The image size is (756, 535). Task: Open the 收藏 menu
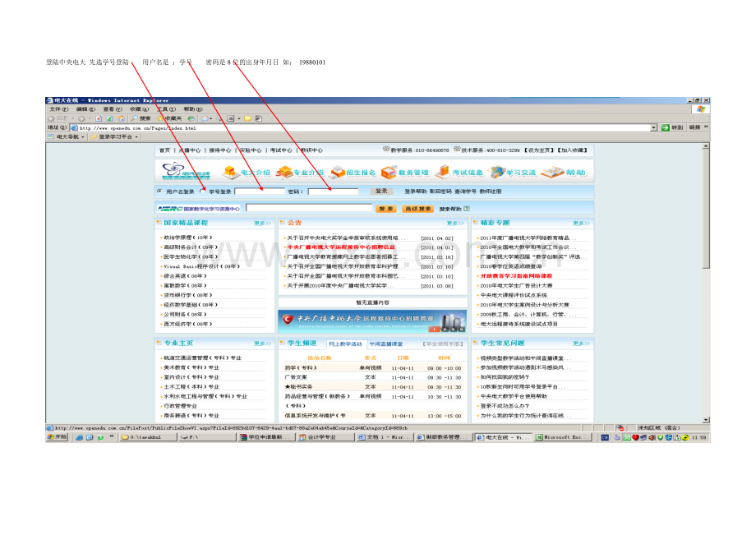click(139, 109)
